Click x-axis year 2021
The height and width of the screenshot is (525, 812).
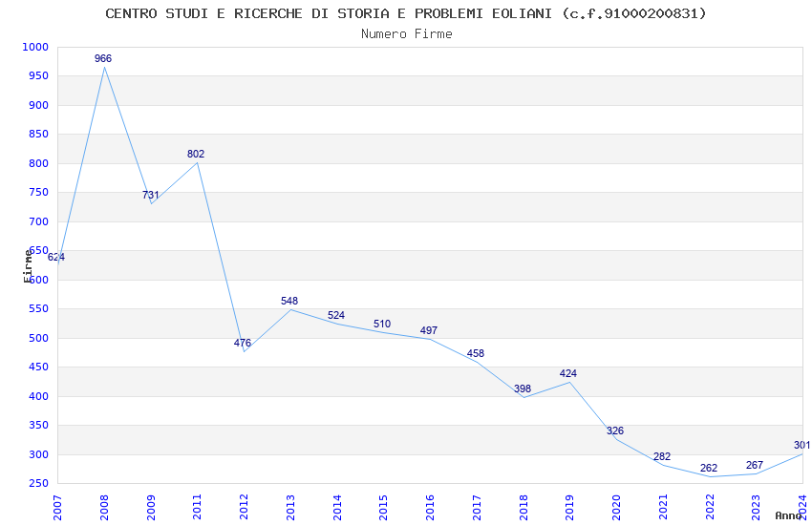point(663,508)
